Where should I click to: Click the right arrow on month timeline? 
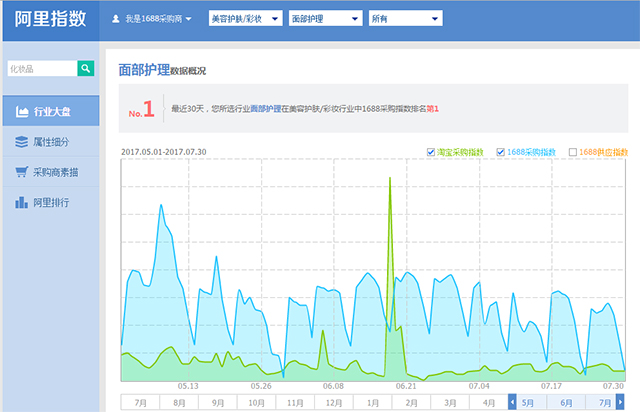[620, 403]
